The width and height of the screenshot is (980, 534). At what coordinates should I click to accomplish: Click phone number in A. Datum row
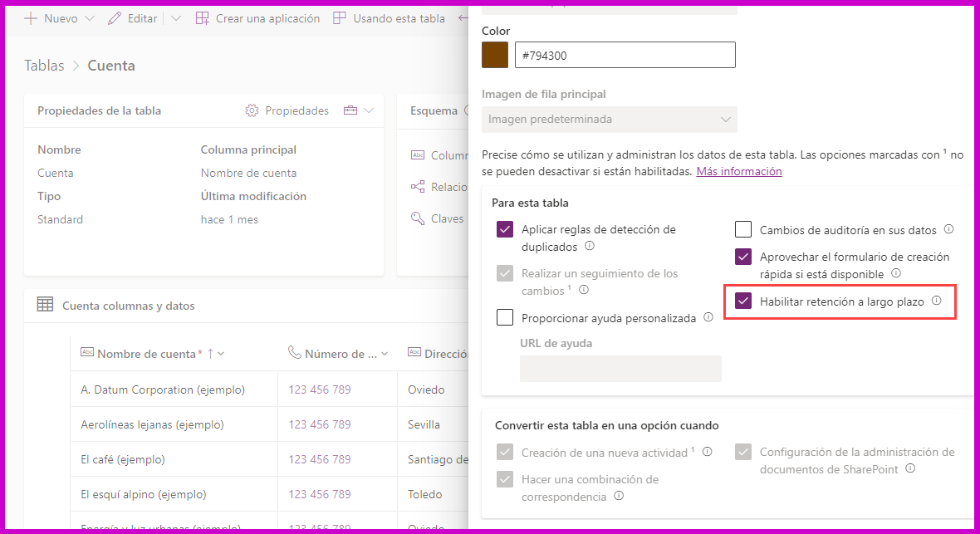(320, 389)
